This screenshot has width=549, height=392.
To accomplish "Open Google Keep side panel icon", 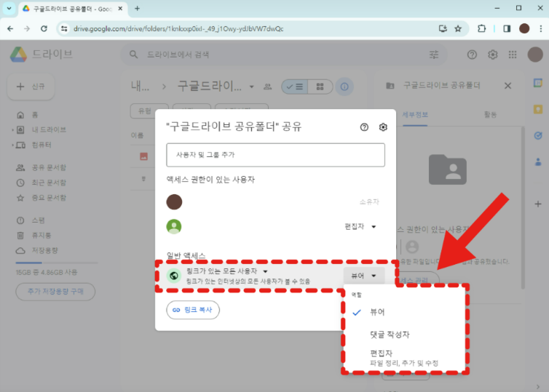I will click(538, 109).
